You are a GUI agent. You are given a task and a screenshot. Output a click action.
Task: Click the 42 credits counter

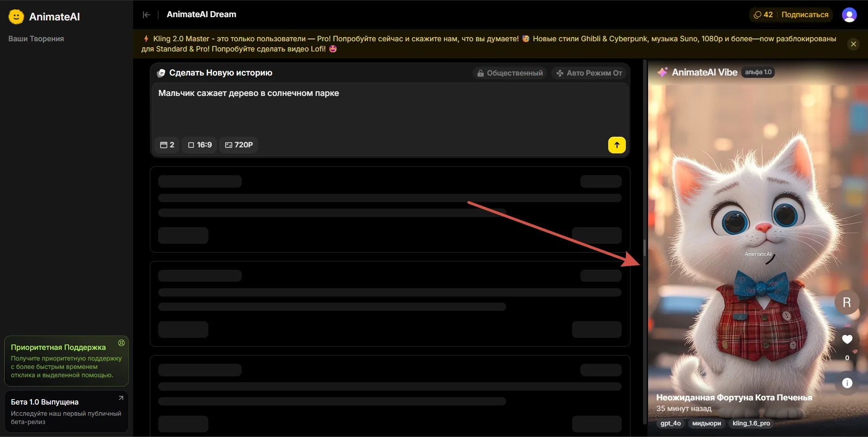pos(764,15)
